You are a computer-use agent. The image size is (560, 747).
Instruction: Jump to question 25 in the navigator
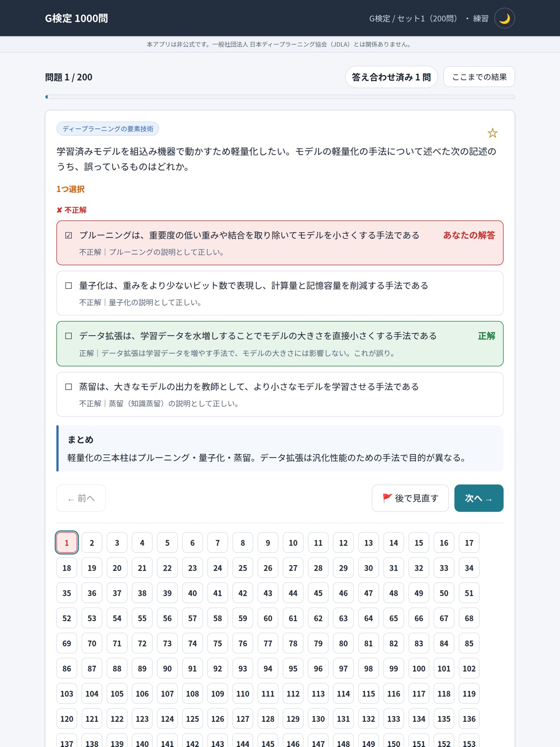tap(243, 568)
